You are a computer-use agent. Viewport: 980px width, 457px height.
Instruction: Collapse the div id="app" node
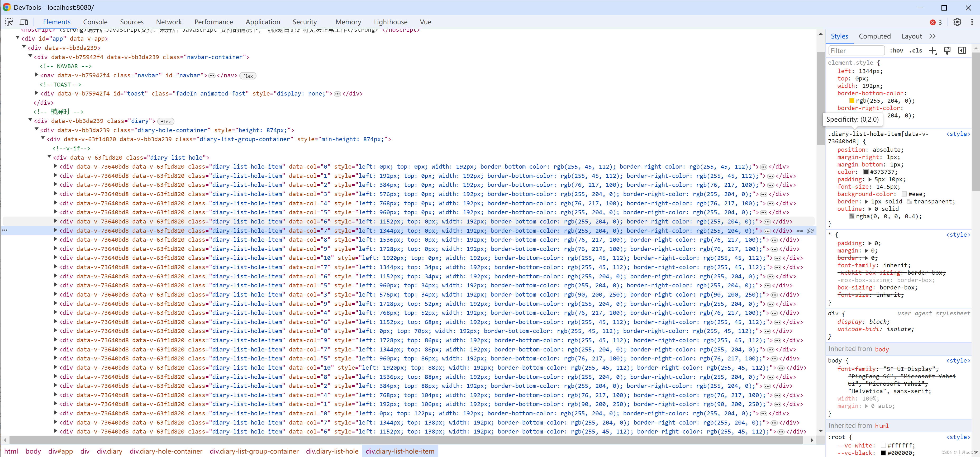pos(17,38)
